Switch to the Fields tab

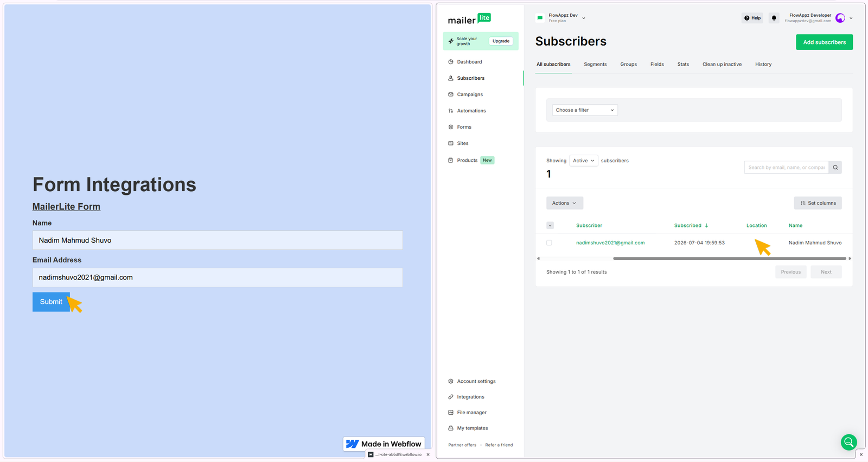click(657, 64)
